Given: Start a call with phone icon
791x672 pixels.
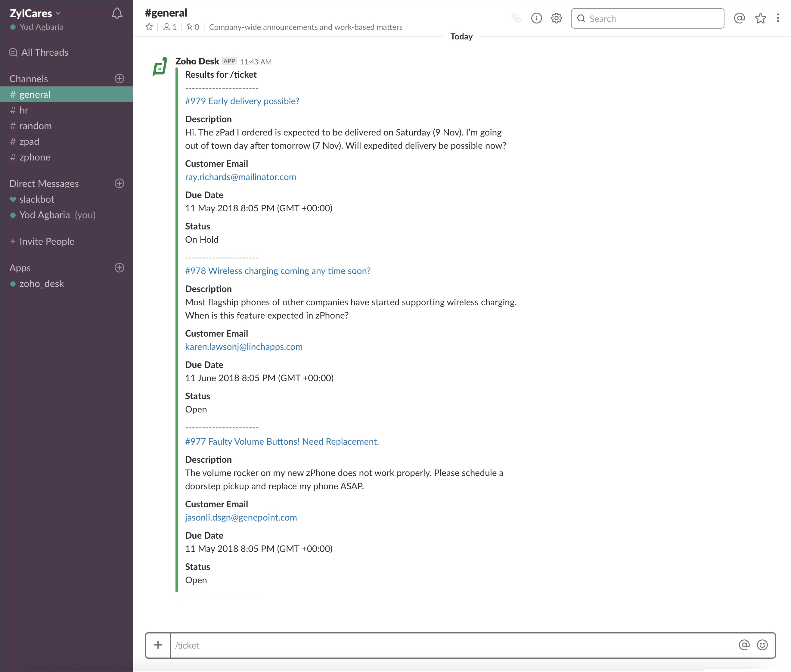Looking at the screenshot, I should point(516,18).
